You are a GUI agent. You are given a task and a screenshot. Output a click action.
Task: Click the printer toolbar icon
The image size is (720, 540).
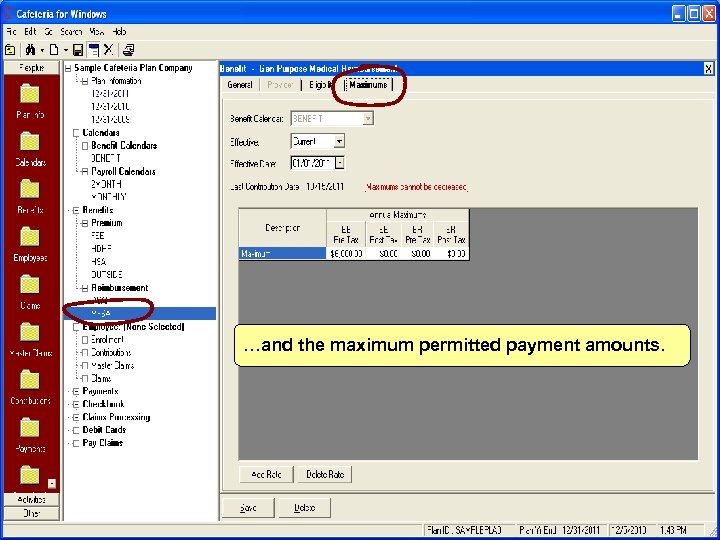pos(129,50)
